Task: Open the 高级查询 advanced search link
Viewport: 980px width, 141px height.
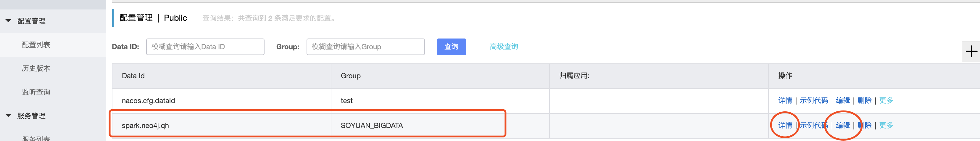Action: pyautogui.click(x=504, y=47)
